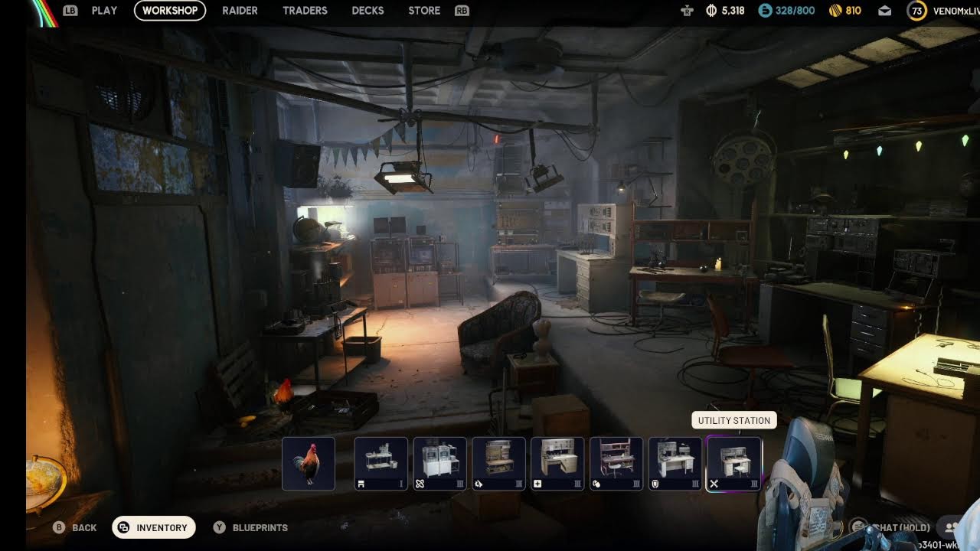This screenshot has height=551, width=980.
Task: Click the blue stash capacity 328/800 indicator
Action: (786, 11)
